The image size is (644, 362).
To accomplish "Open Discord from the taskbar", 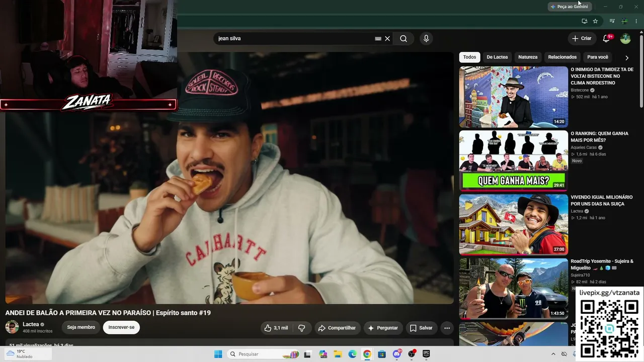I will point(397,354).
